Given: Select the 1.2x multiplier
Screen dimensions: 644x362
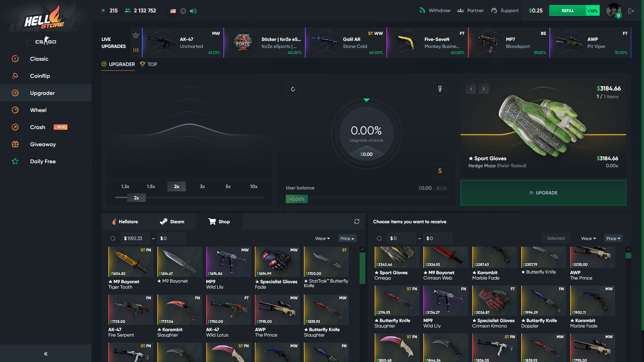Looking at the screenshot, I should (125, 187).
